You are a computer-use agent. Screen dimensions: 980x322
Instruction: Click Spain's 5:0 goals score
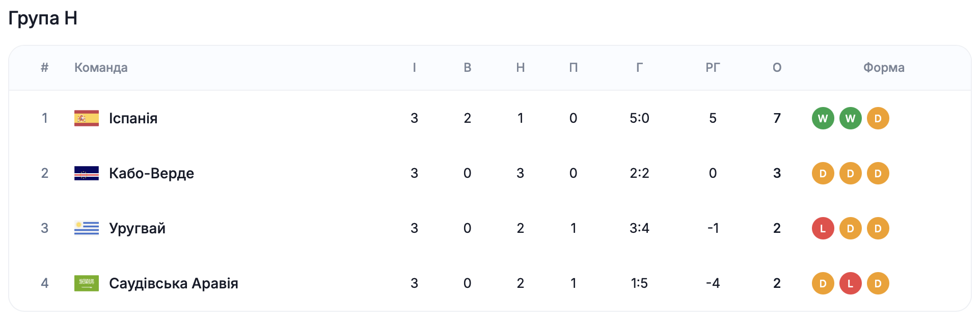[639, 118]
